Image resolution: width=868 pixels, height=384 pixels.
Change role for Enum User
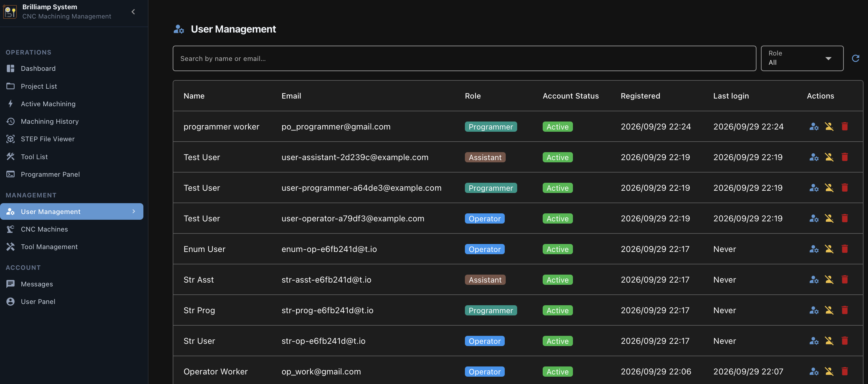814,249
